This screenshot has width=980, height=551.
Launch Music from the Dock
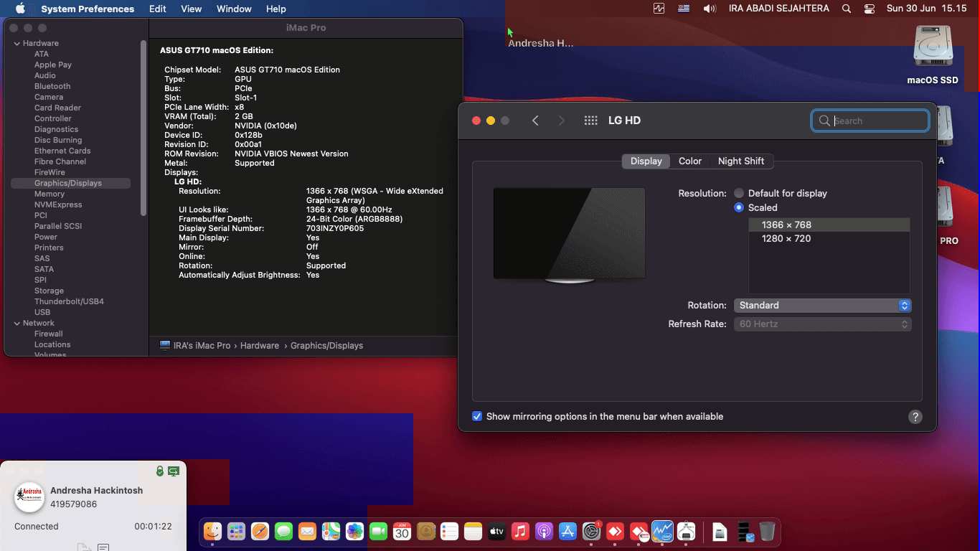[x=520, y=532]
